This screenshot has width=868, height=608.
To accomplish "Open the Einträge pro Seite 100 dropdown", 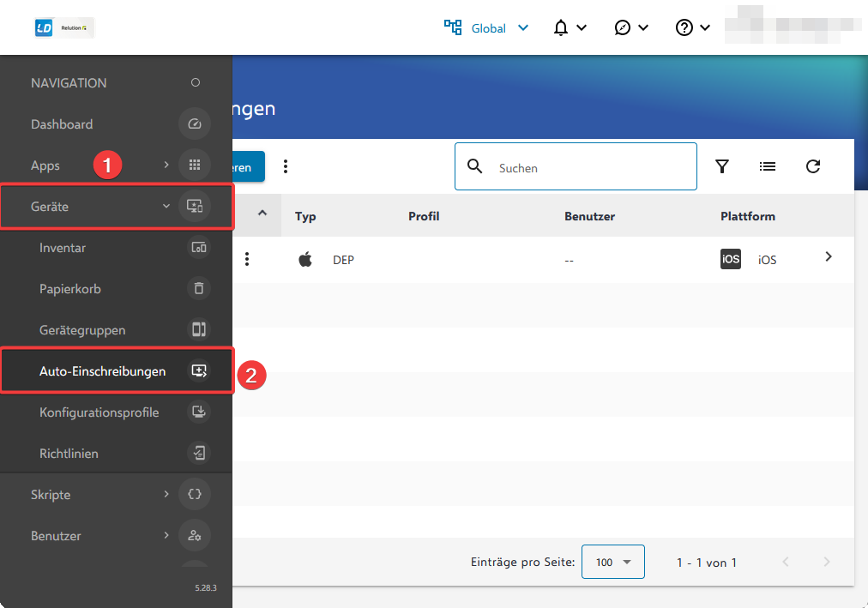I will pyautogui.click(x=612, y=562).
